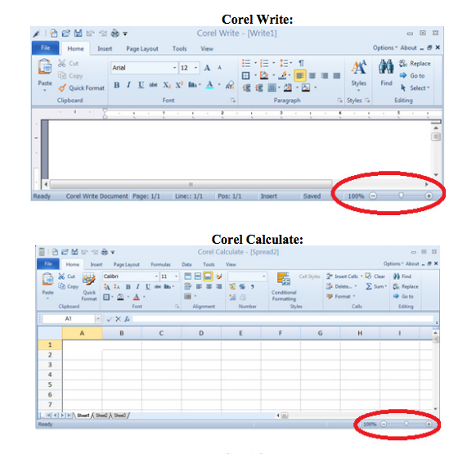Open the Formulas tab in Corel Calculate
This screenshot has height=454, width=476.
click(x=160, y=264)
